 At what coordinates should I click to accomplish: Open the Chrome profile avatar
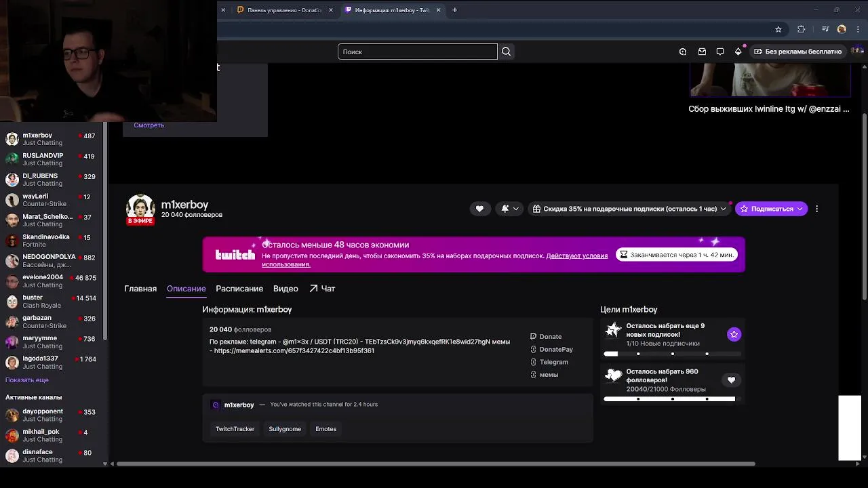(842, 29)
